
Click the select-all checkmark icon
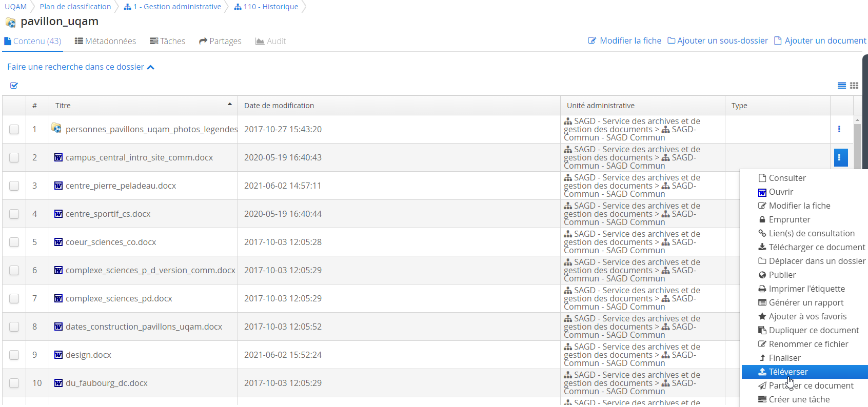pyautogui.click(x=14, y=86)
